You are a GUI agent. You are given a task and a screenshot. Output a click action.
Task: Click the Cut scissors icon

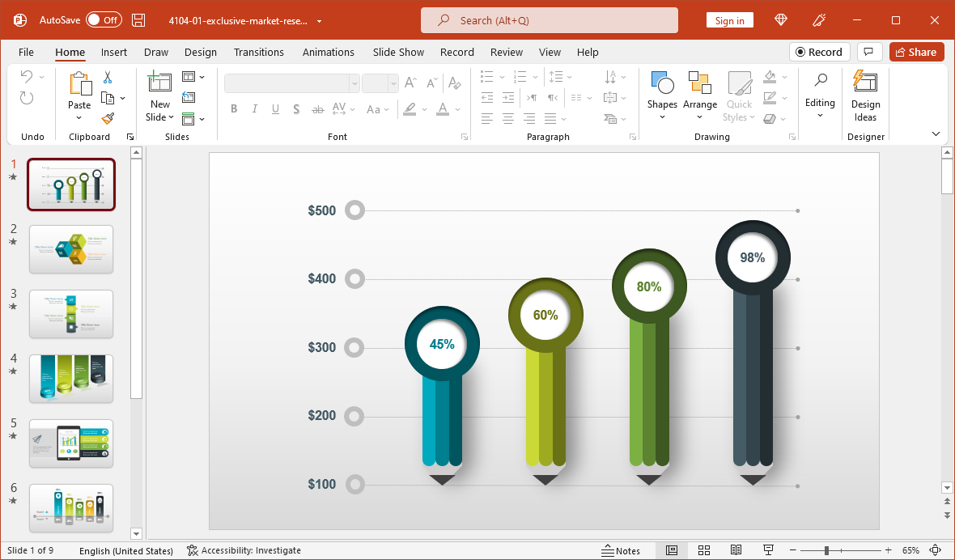click(107, 78)
